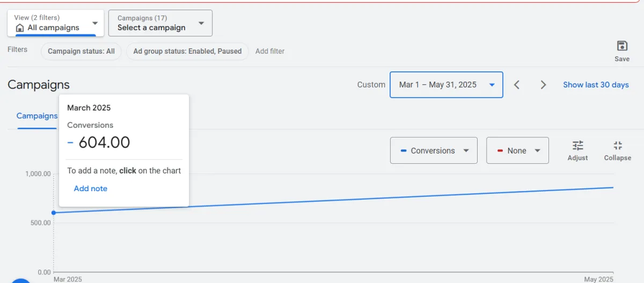Click the Show last 30 days link

click(x=596, y=85)
